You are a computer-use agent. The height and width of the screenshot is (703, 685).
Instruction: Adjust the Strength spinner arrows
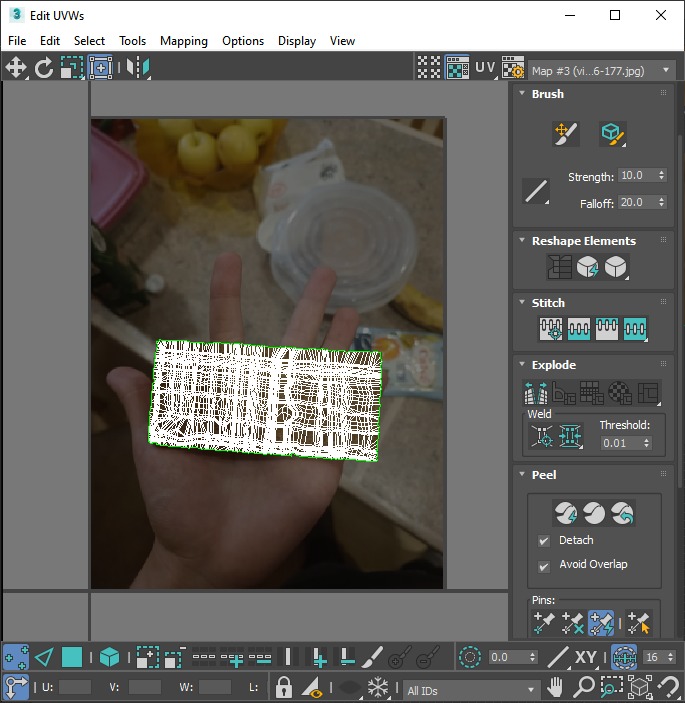coord(661,175)
